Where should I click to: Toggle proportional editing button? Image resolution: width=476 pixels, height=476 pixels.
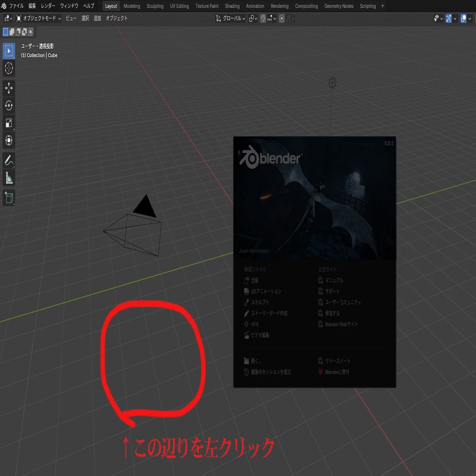(x=282, y=18)
